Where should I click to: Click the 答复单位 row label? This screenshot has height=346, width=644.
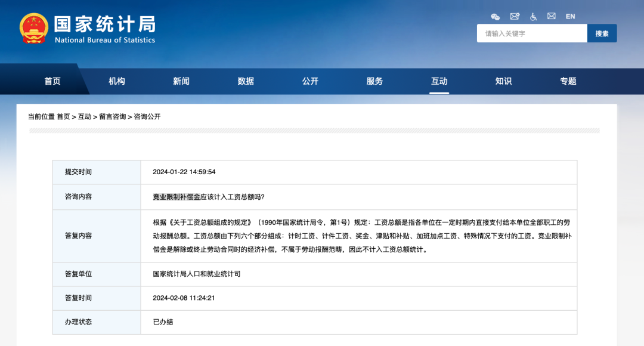click(78, 274)
